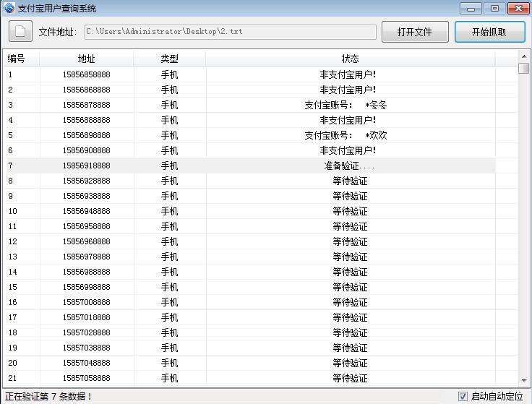532x404 pixels.
Task: Click 等待验证 status in row 8
Action: [x=350, y=181]
